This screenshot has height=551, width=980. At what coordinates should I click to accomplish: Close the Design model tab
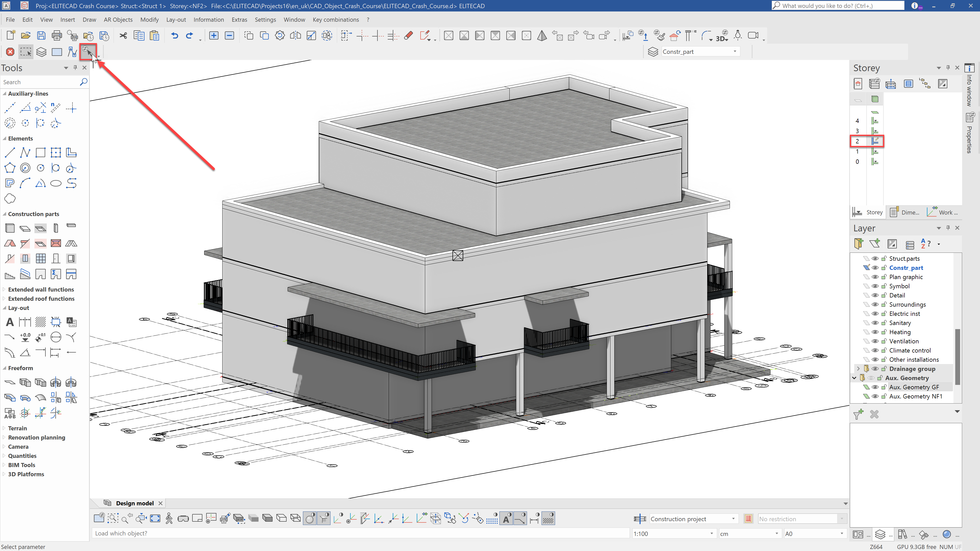point(161,503)
